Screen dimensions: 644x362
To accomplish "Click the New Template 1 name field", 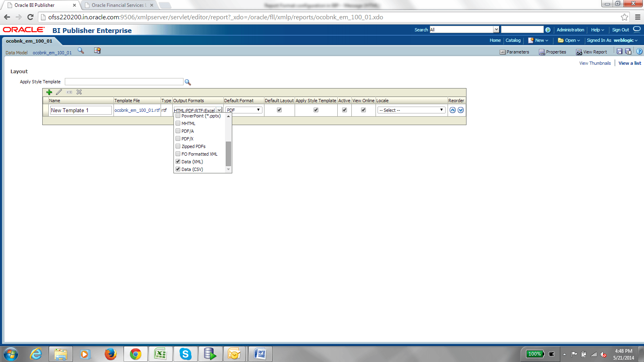I will (x=81, y=110).
